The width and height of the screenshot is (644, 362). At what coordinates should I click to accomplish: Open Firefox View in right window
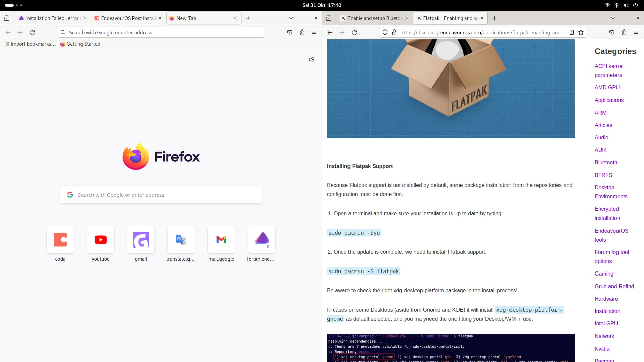(x=329, y=18)
